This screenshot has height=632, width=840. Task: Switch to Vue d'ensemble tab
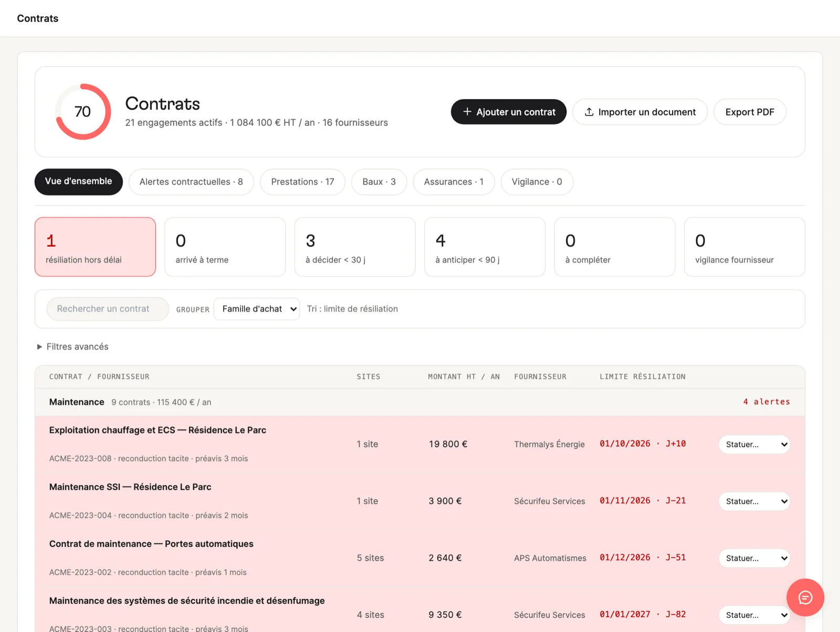pos(79,182)
